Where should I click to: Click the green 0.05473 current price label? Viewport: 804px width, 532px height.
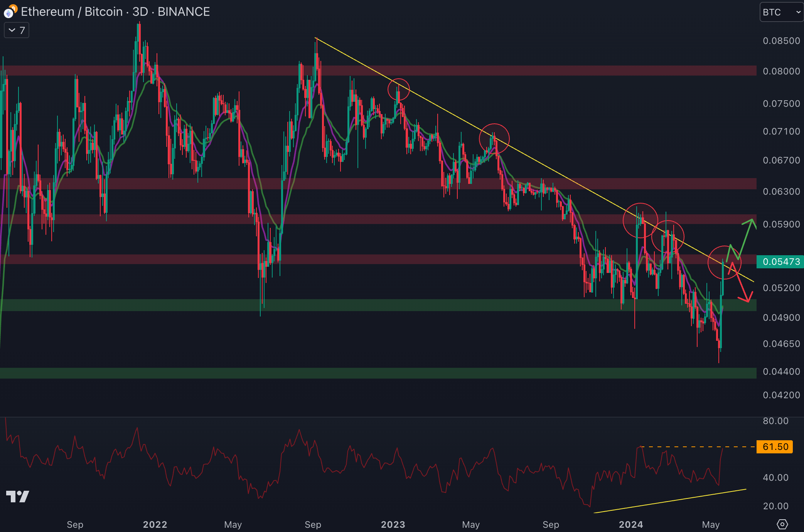coord(780,262)
